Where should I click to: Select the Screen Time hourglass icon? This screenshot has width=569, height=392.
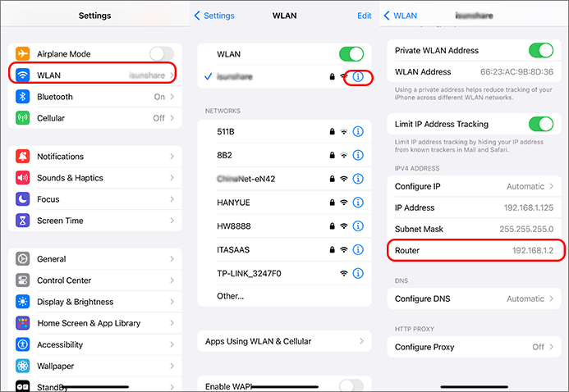(22, 221)
